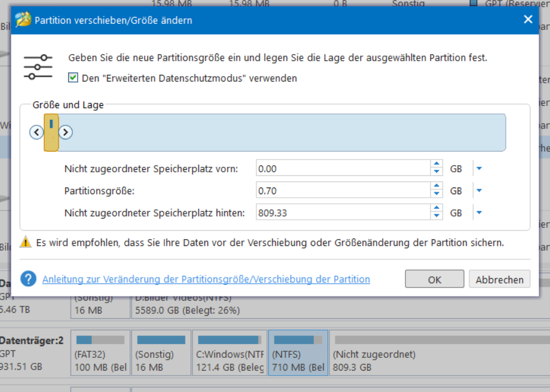This screenshot has height=392, width=550.
Task: Select the C:Windows partition block
Action: pos(230,352)
